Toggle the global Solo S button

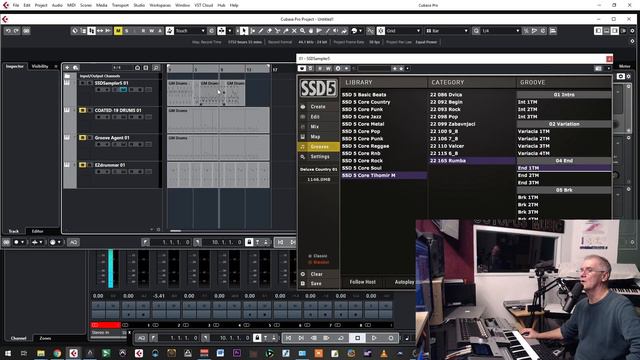point(127,31)
